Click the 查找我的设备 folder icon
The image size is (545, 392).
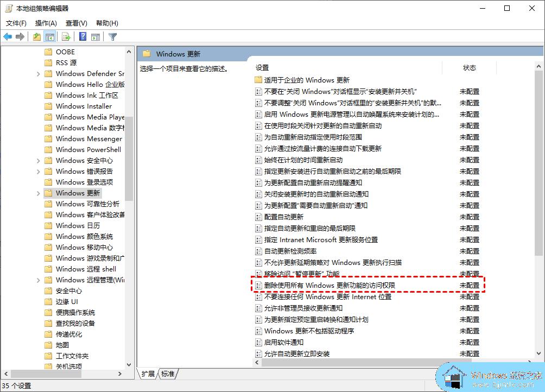click(49, 323)
